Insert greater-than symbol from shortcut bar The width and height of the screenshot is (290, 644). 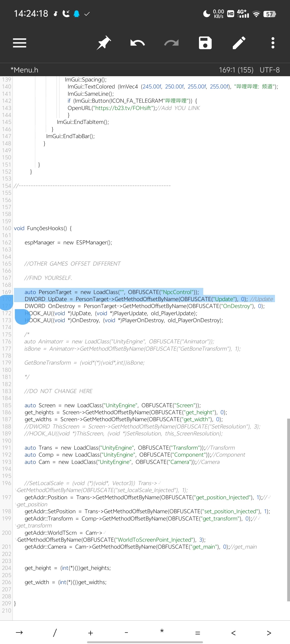(x=269, y=632)
